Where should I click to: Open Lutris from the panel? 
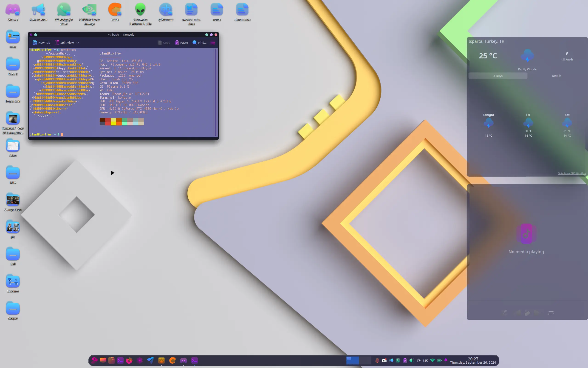(x=172, y=360)
